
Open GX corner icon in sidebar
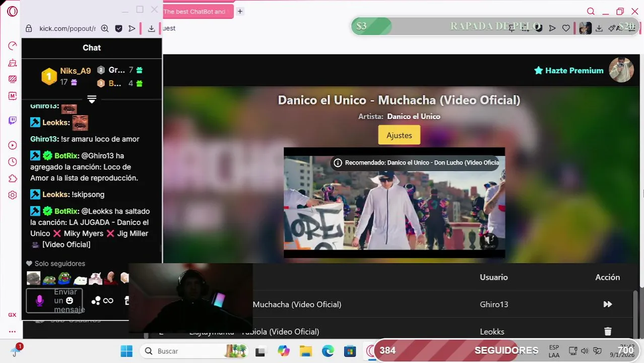tap(12, 315)
